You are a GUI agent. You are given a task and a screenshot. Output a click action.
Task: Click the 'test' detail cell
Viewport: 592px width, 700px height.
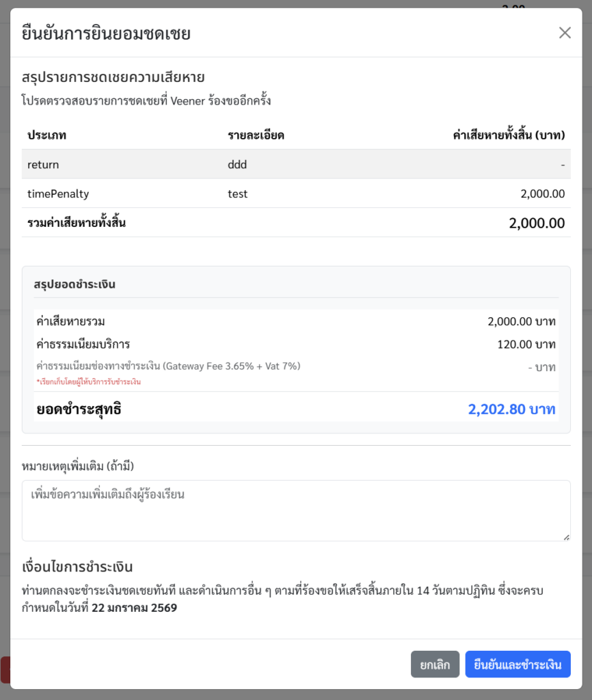click(x=238, y=194)
